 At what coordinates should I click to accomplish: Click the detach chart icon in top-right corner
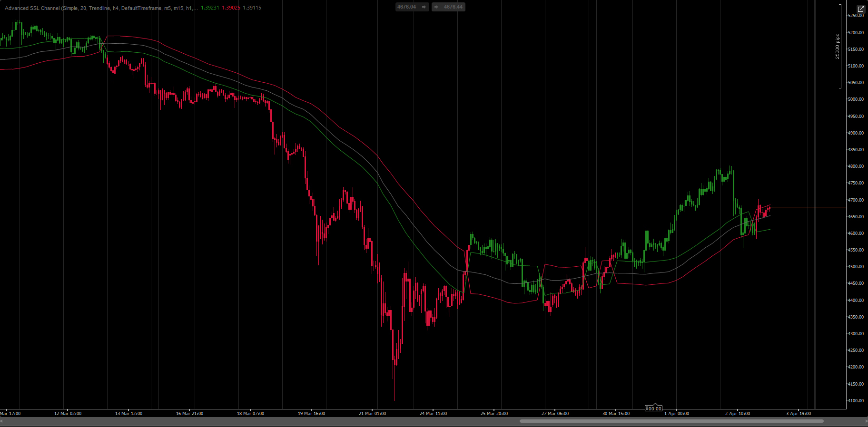click(860, 9)
